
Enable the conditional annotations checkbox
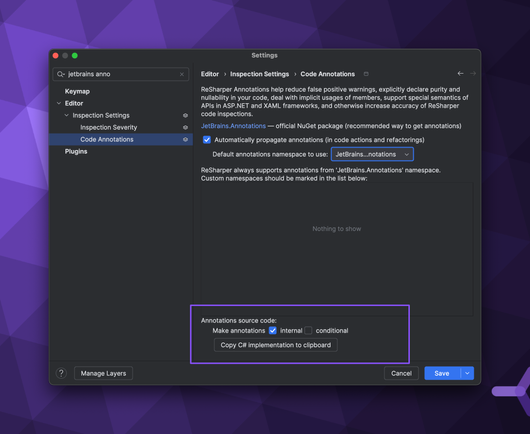pos(308,331)
